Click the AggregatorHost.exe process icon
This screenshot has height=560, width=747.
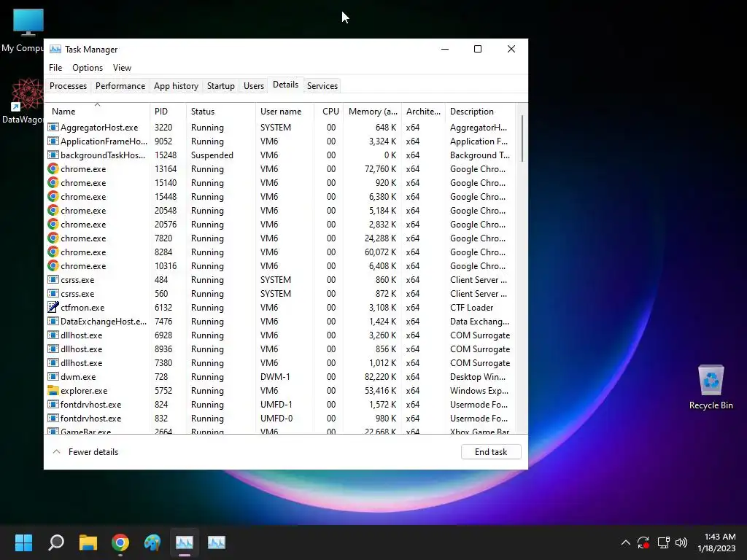(53, 127)
